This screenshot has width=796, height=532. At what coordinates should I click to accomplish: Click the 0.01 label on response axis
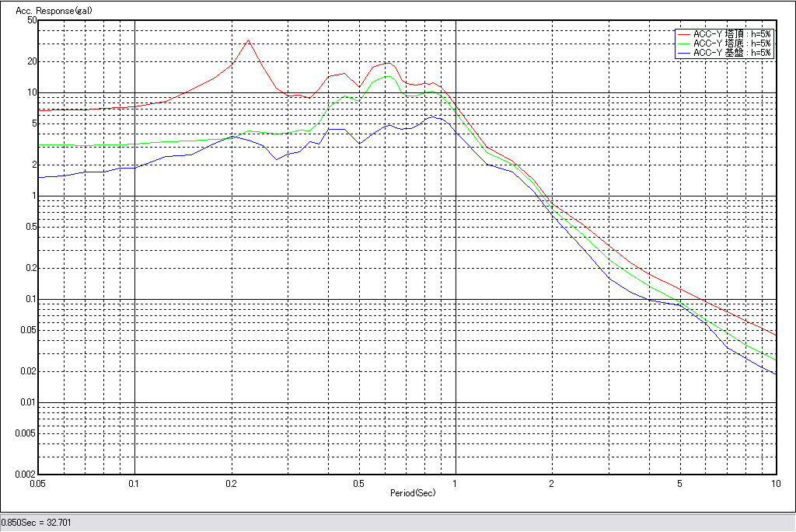(27, 402)
